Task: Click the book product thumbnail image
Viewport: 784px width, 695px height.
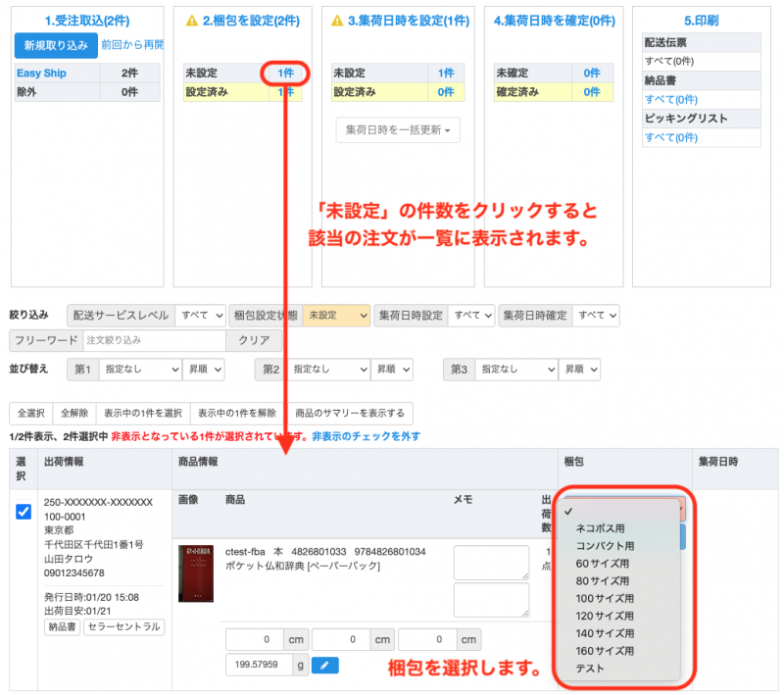Action: (195, 573)
